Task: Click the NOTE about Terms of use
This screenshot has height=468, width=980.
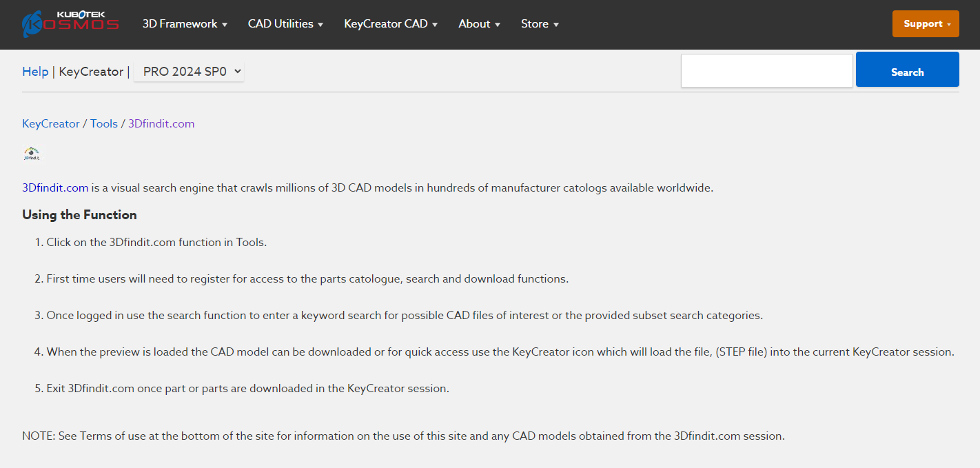Action: pos(403,436)
